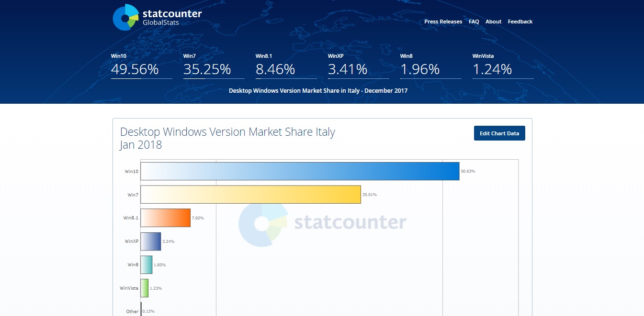Open the Press Releases page
Screen dimensions: 644x316
443,22
